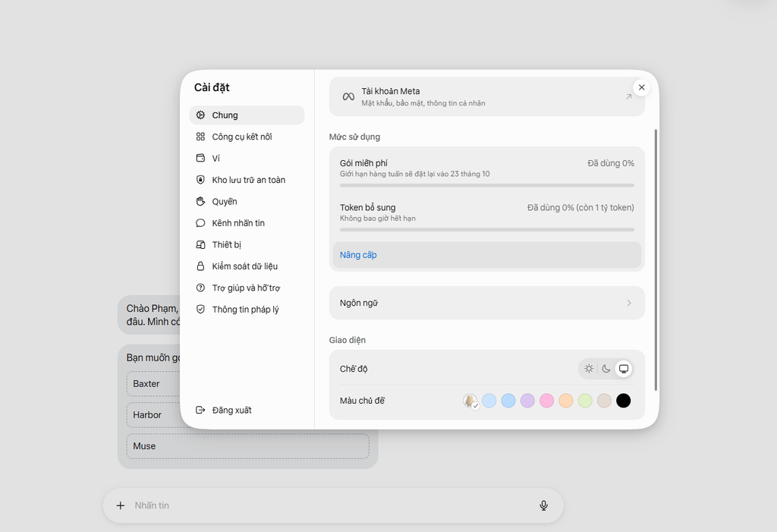The height and width of the screenshot is (532, 777).
Task: Choose the Harbor option behind the dialog
Action: [x=153, y=415]
